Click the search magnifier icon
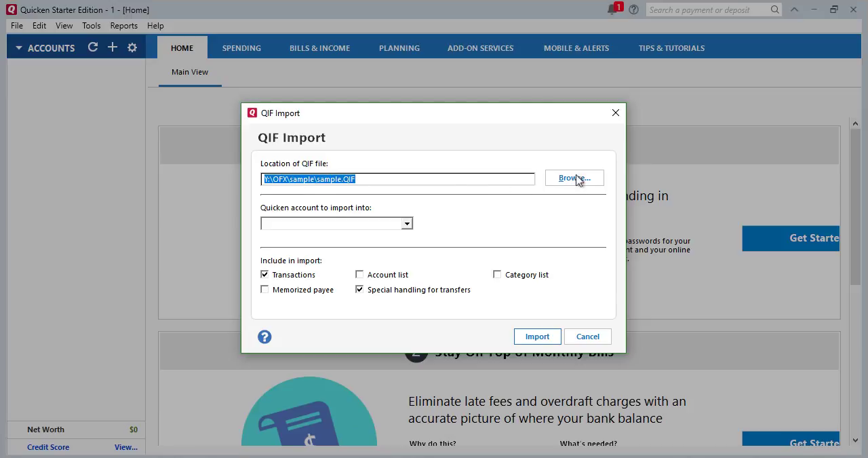 pyautogui.click(x=775, y=9)
